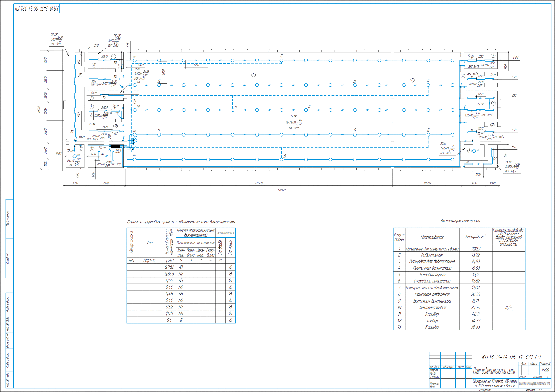Image resolution: width=555 pixels, height=392 pixels.
Task: Click the dimension '40590' under the plan
Action: 259,183
